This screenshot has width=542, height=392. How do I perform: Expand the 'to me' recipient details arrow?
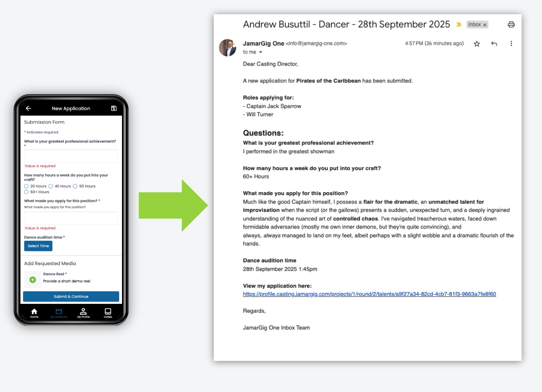click(261, 52)
